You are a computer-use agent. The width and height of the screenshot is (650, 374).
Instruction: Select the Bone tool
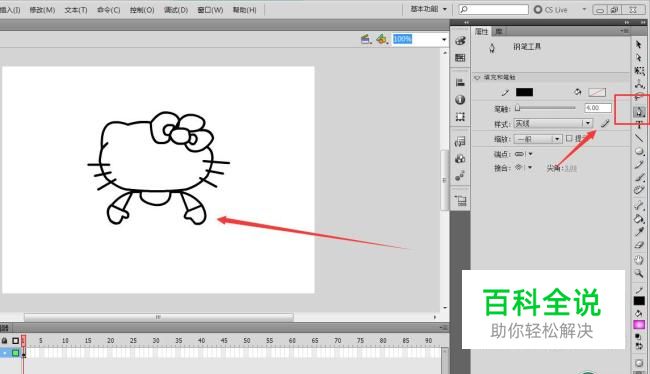coord(639,205)
